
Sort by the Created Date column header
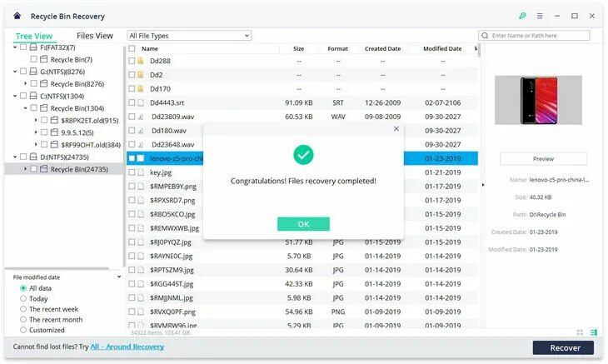383,48
